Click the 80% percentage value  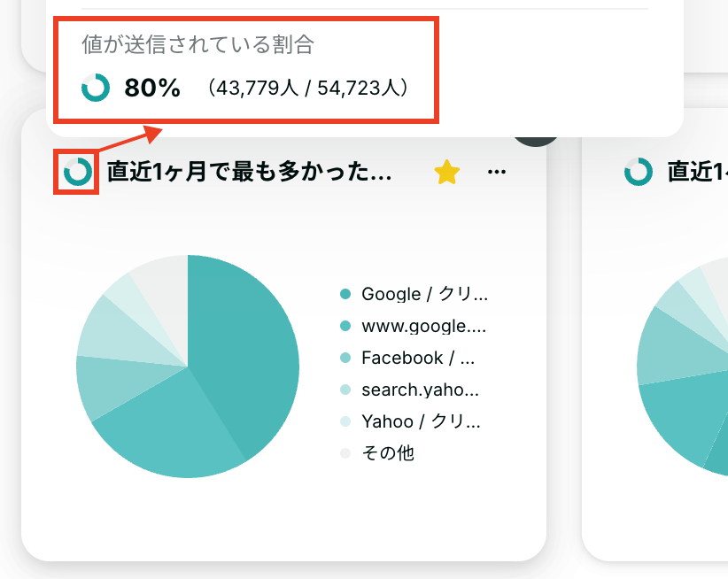pos(152,88)
